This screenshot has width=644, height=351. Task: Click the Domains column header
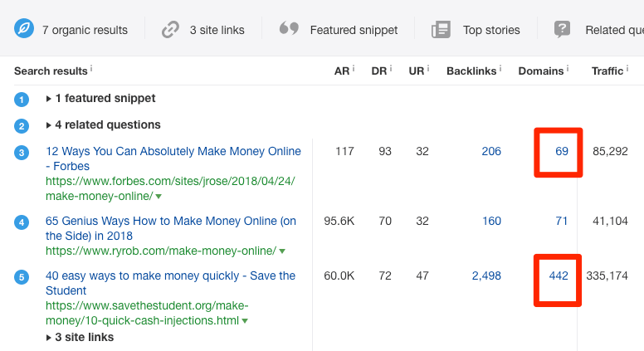click(x=541, y=71)
